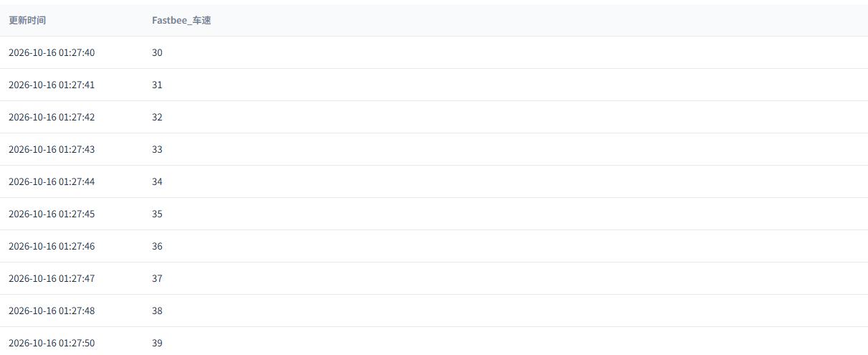Select timestamp 2026-10-16 01:27:42 cell
The image size is (868, 355).
point(52,117)
